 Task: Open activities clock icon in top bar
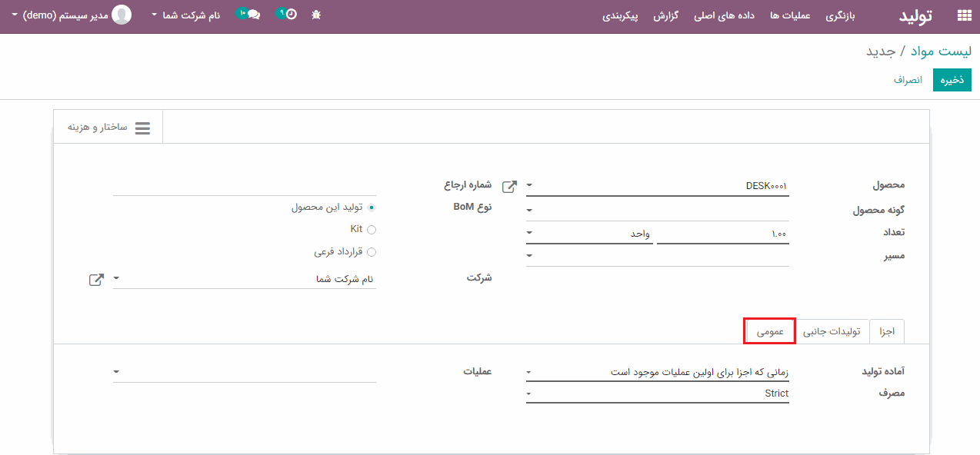[289, 15]
